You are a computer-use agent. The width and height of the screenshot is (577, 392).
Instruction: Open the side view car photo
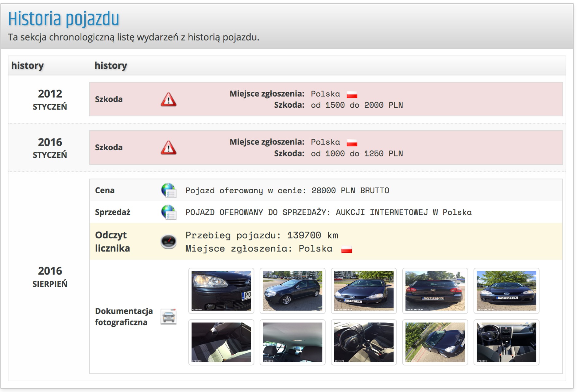(292, 291)
